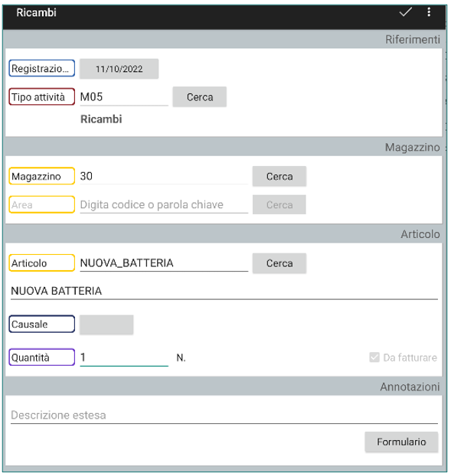
Task: Focus the Tipo attività field M05
Action: coord(124,97)
